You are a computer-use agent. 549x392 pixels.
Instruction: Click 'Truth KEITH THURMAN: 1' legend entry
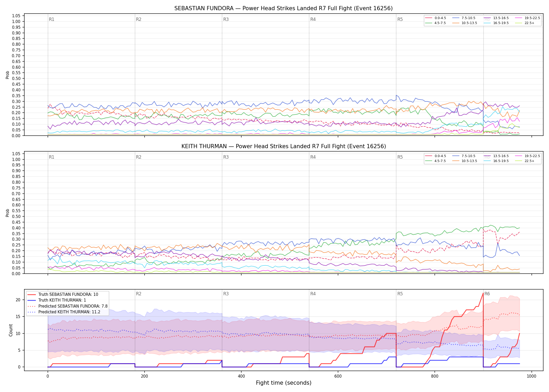tap(57, 300)
